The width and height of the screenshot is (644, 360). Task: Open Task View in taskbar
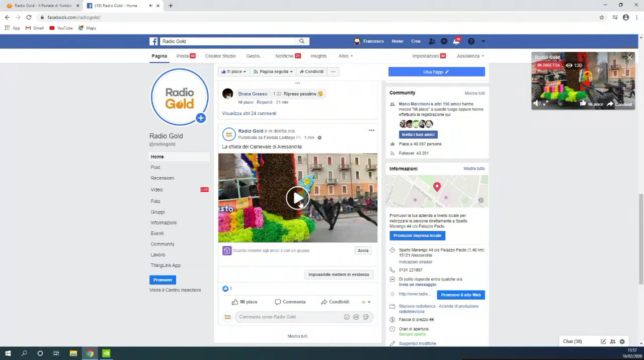pos(56,353)
